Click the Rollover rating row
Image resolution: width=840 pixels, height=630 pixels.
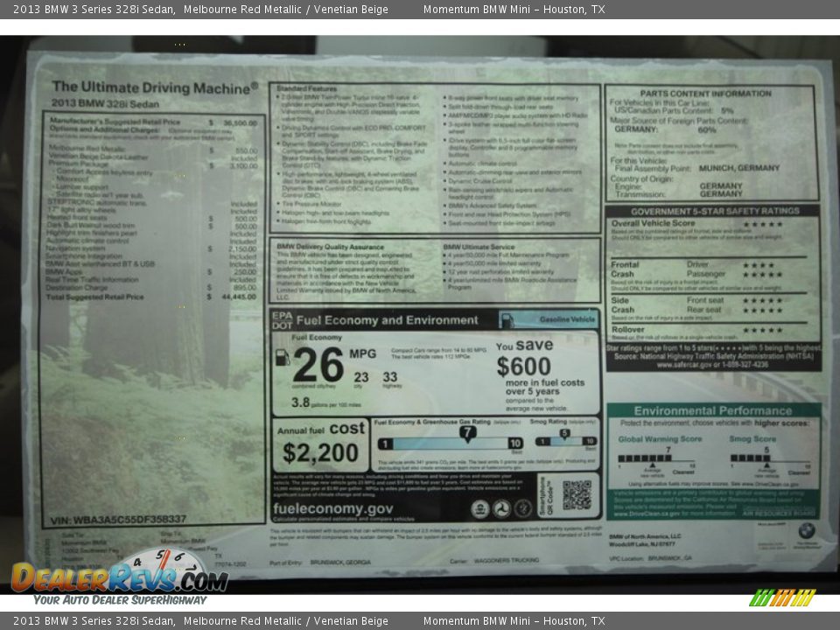[697, 330]
